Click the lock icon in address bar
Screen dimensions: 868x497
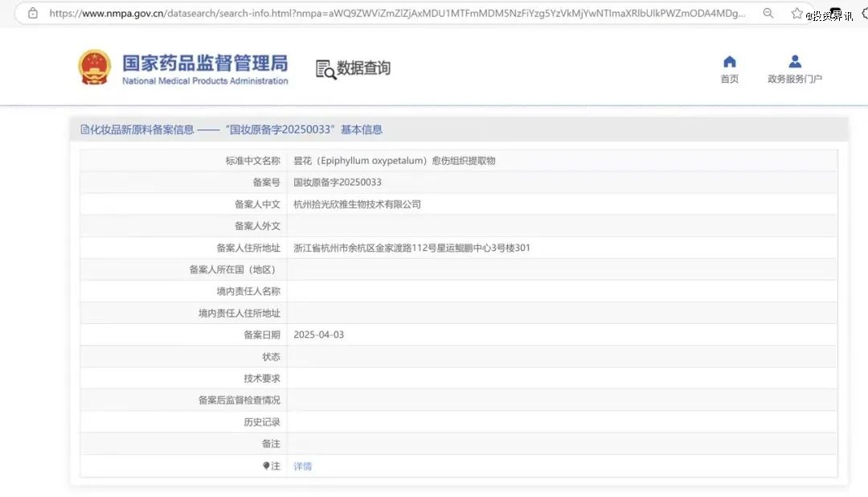tap(33, 14)
